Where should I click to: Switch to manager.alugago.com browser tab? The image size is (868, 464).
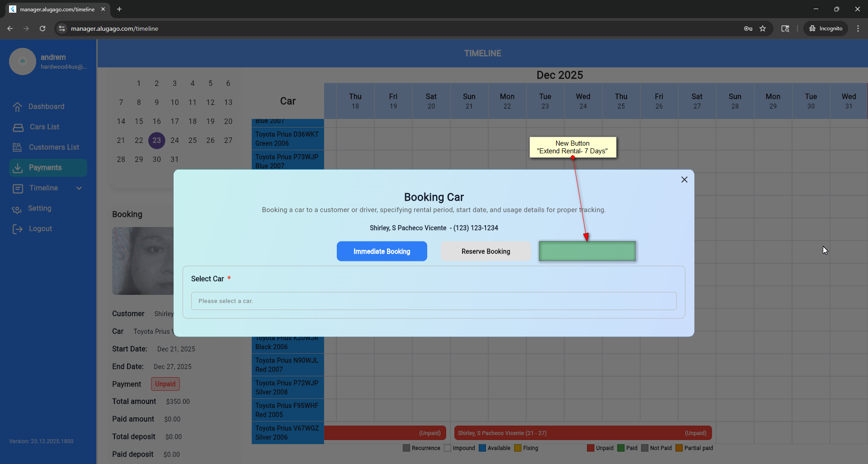(x=57, y=9)
